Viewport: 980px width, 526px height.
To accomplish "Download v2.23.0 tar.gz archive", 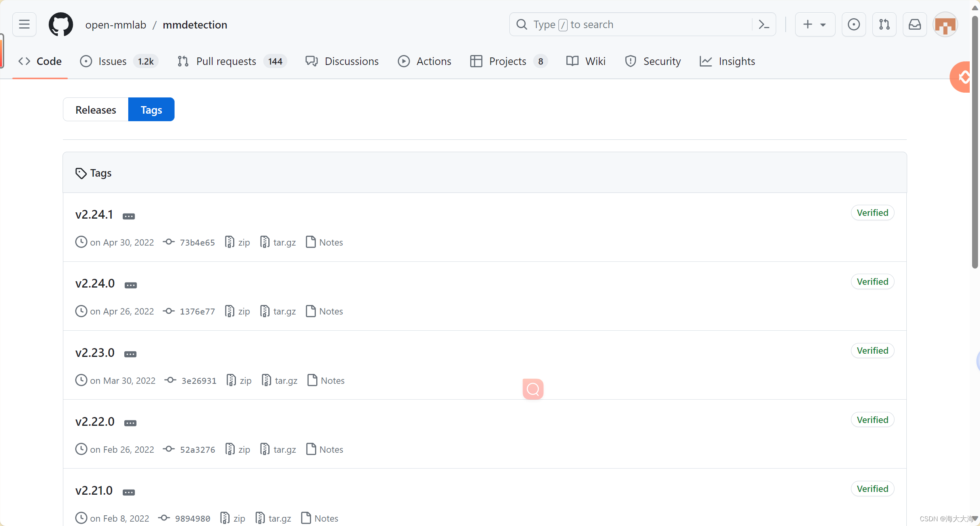I will click(280, 381).
